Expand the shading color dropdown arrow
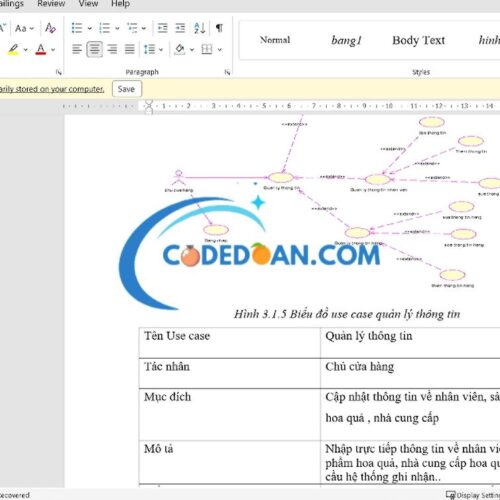Image resolution: width=500 pixels, height=500 pixels. tap(192, 50)
